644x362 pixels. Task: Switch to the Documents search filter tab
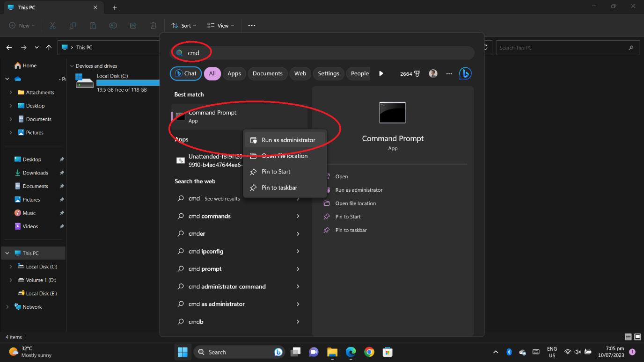click(267, 73)
